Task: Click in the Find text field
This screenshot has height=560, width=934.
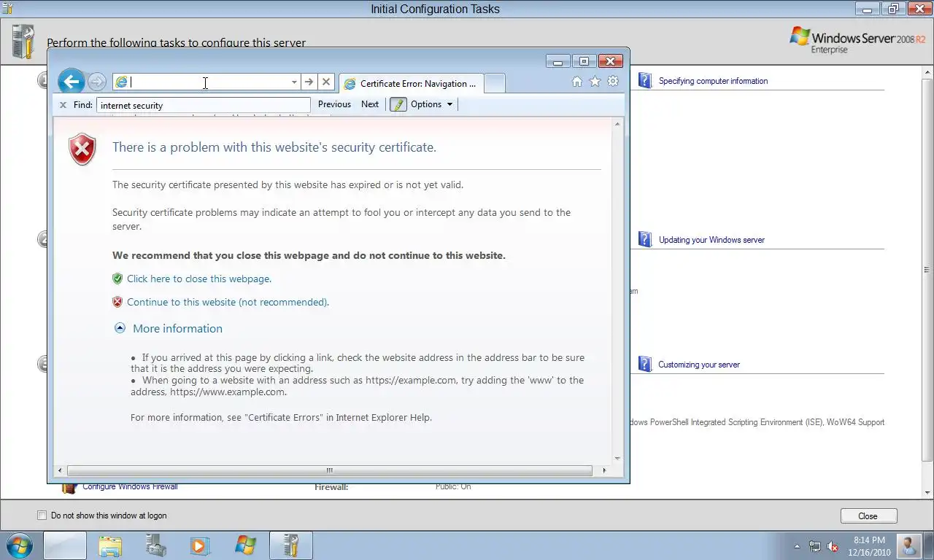Action: 203,105
